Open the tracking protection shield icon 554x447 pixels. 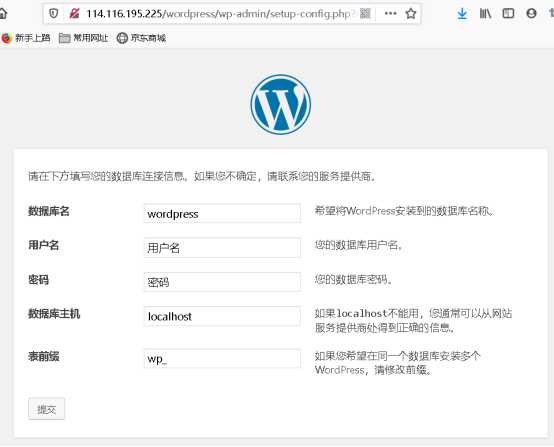click(x=53, y=14)
